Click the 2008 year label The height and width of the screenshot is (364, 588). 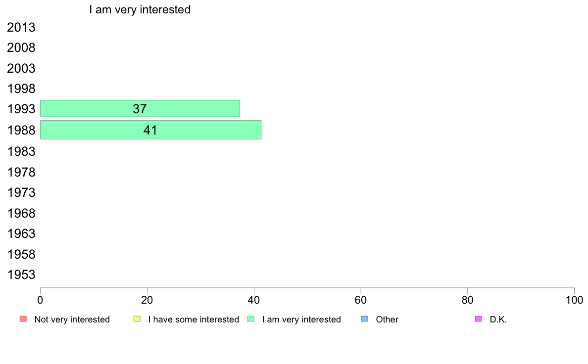21,48
